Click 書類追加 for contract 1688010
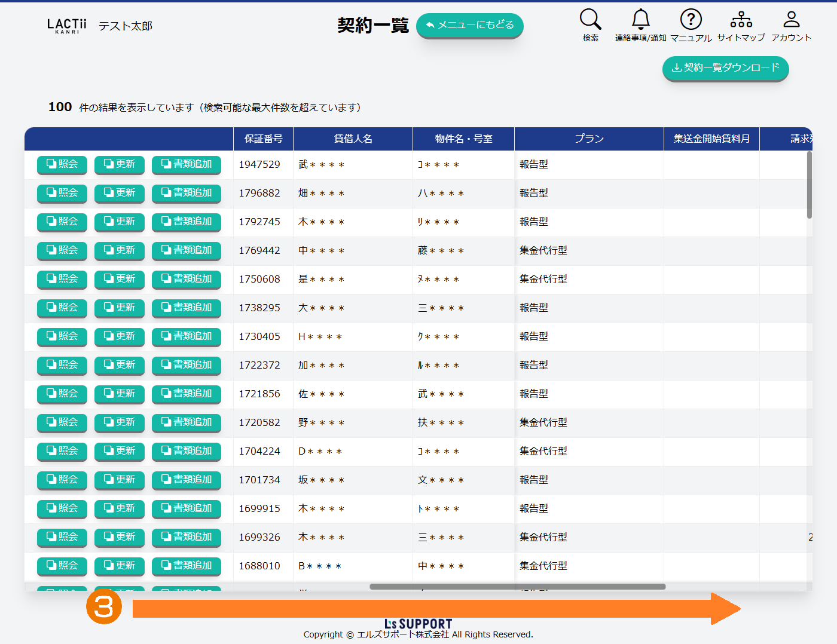This screenshot has height=644, width=837. [x=187, y=566]
